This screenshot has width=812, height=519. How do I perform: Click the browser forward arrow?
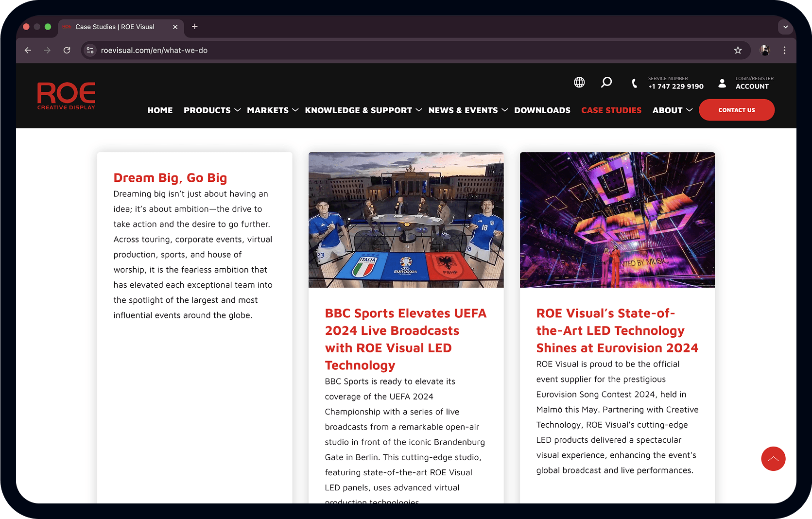tap(47, 51)
